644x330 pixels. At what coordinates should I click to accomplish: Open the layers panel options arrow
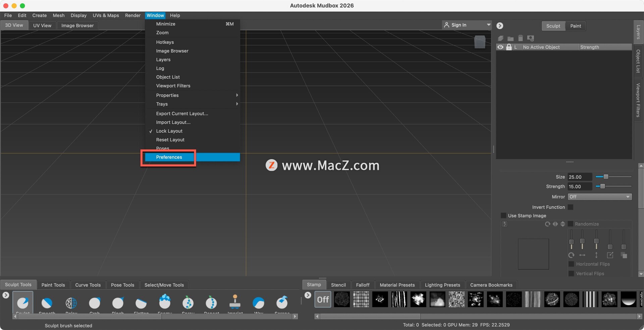[500, 25]
